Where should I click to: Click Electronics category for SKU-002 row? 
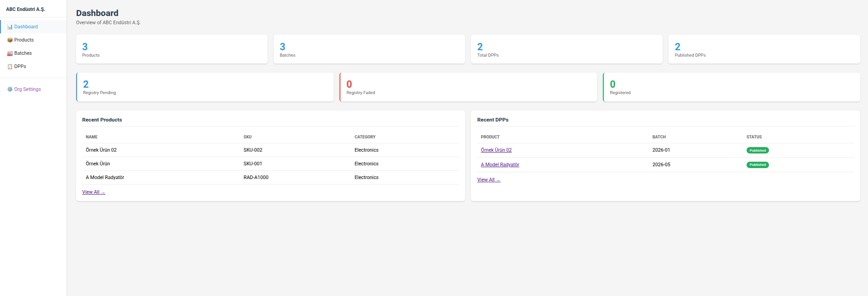pos(366,150)
